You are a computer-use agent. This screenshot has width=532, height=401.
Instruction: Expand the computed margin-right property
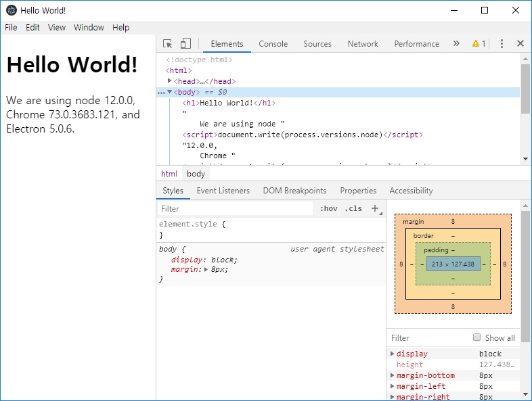[392, 396]
